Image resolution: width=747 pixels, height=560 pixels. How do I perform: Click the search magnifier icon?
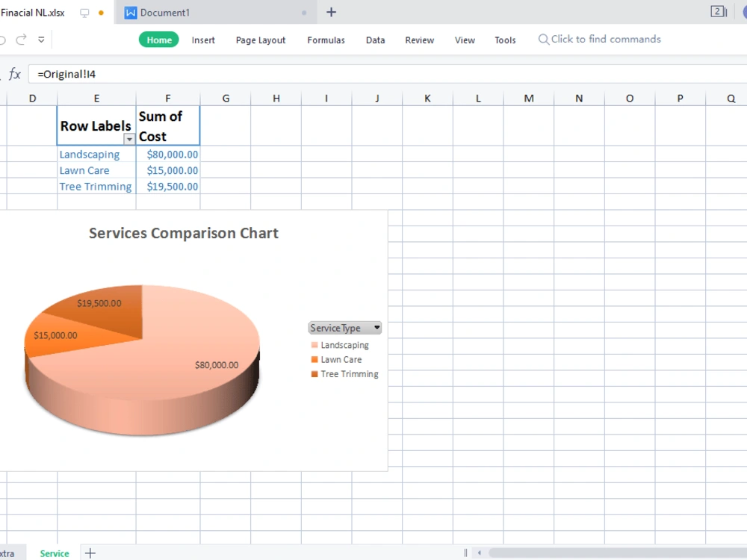click(x=544, y=40)
